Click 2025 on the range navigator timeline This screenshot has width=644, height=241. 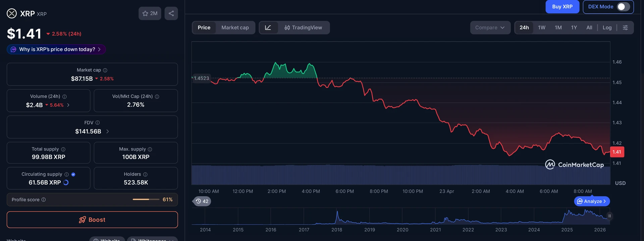[567, 230]
